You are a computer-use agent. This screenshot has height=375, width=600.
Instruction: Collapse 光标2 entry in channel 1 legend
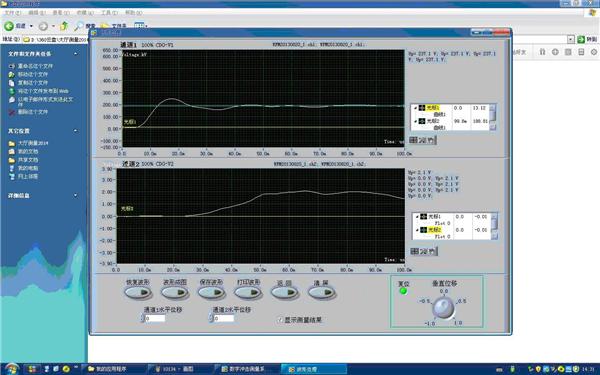point(416,121)
